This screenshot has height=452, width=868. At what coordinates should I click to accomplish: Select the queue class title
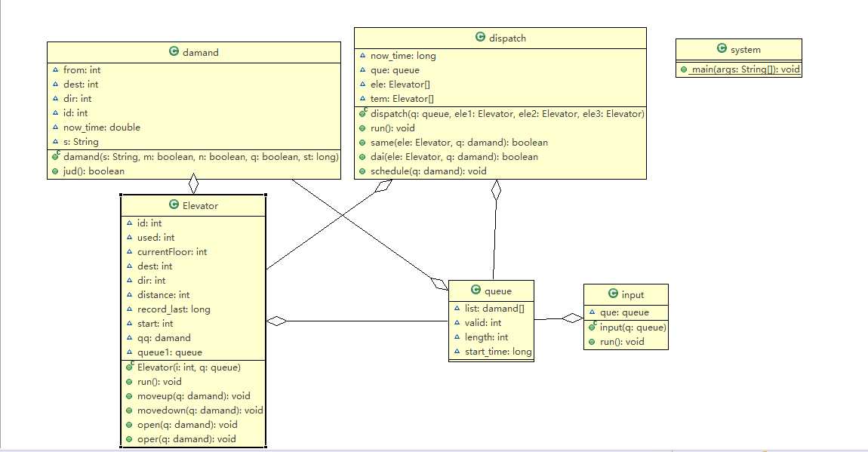pyautogui.click(x=497, y=291)
